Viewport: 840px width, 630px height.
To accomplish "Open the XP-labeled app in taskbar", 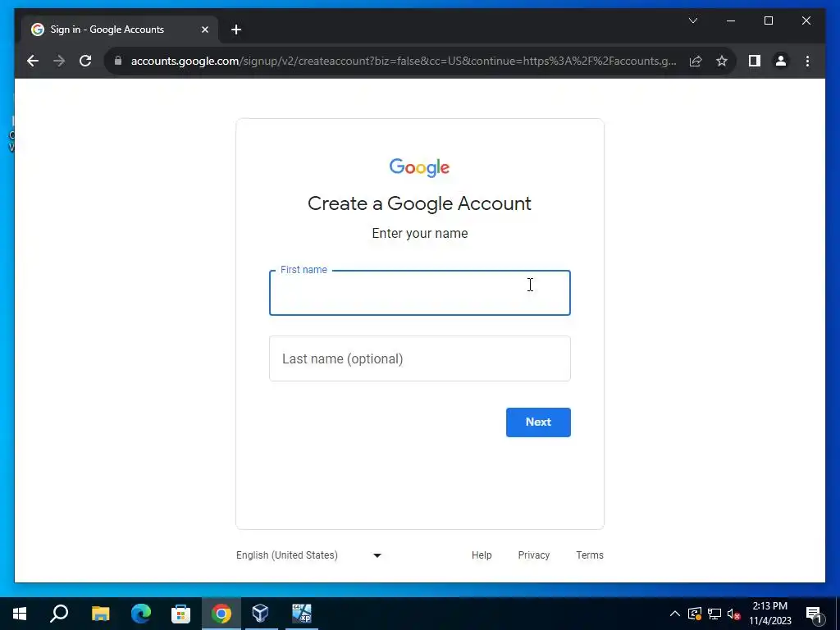I will [302, 614].
